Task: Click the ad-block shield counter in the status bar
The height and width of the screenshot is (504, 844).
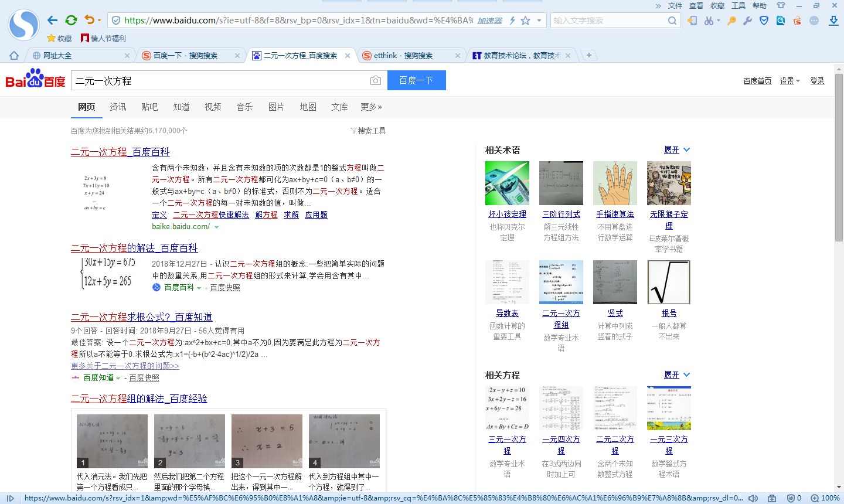Action: click(x=794, y=498)
